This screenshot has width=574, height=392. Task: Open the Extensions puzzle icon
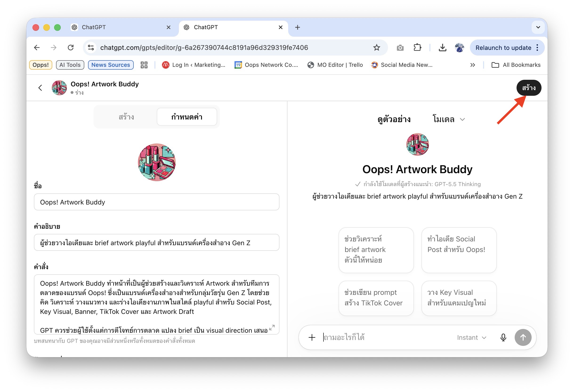[x=417, y=47]
